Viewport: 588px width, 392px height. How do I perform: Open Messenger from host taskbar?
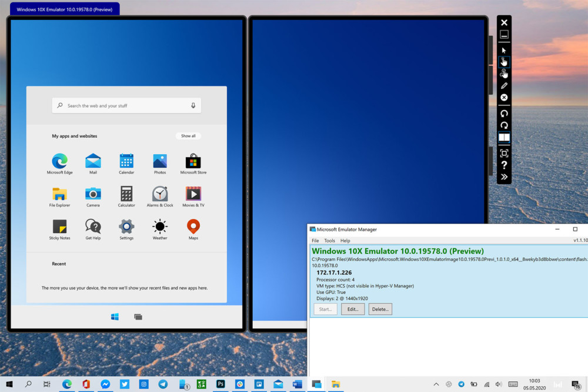[x=105, y=384]
